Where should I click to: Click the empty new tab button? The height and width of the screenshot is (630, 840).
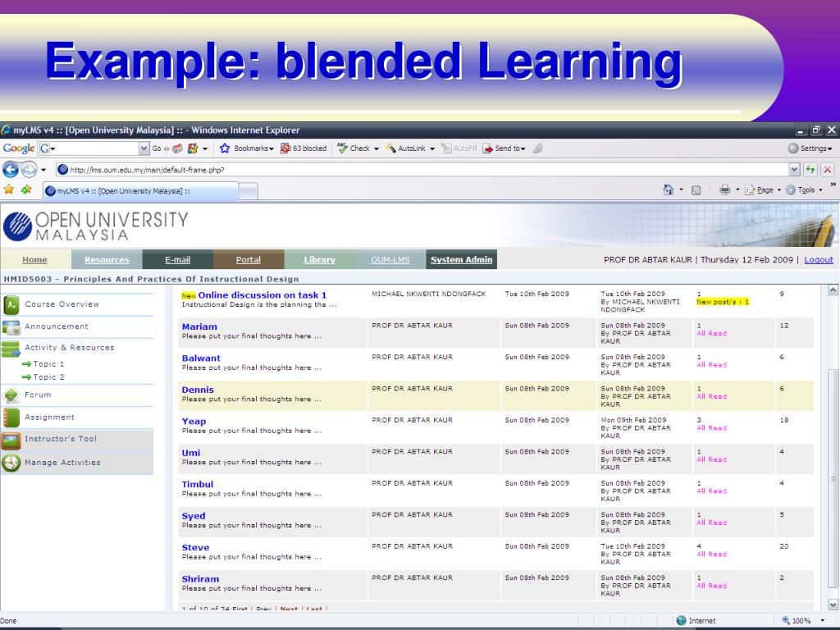[248, 190]
